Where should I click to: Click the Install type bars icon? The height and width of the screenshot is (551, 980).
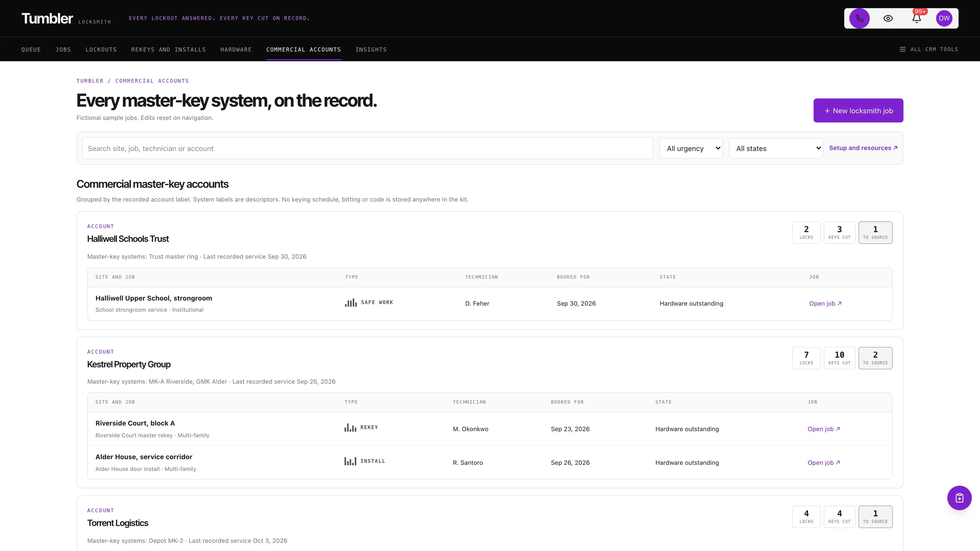[x=350, y=461]
